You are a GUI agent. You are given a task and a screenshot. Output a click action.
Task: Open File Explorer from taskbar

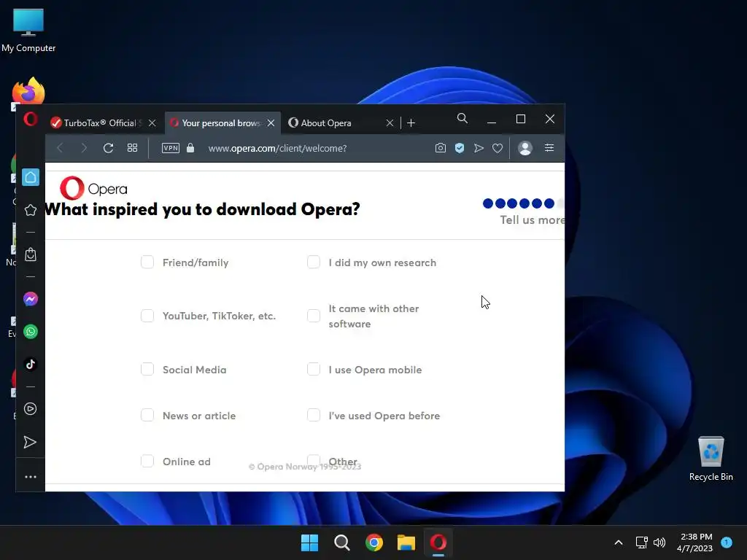pos(406,542)
